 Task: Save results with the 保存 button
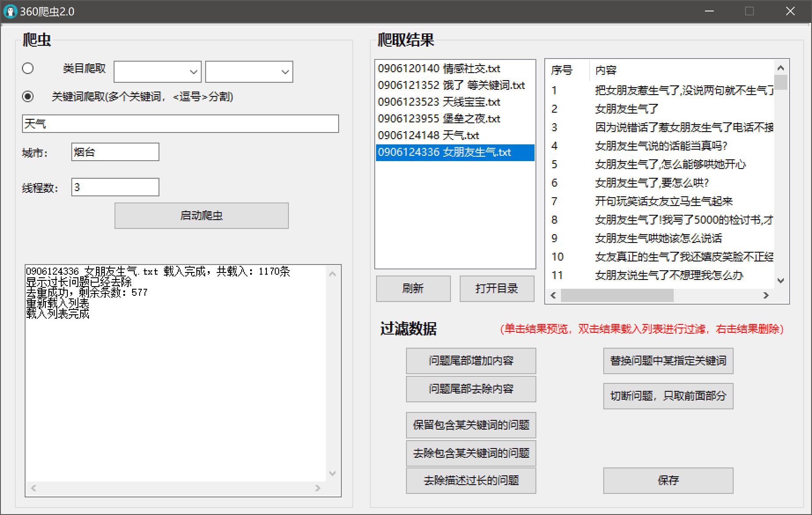(668, 480)
